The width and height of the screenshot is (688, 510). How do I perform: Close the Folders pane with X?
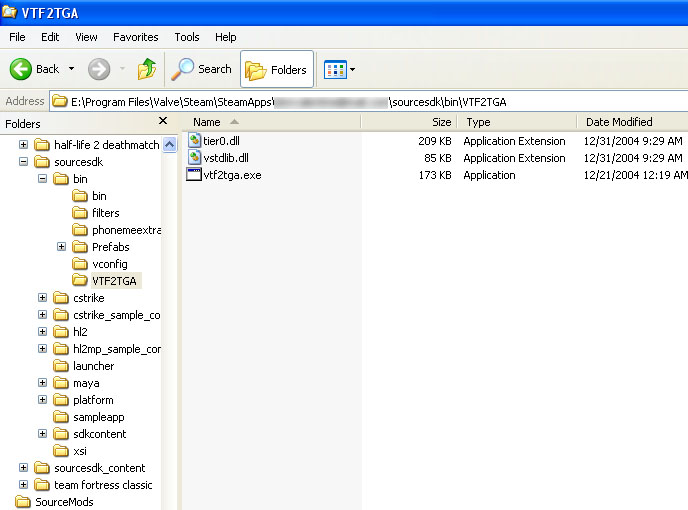pyautogui.click(x=163, y=121)
